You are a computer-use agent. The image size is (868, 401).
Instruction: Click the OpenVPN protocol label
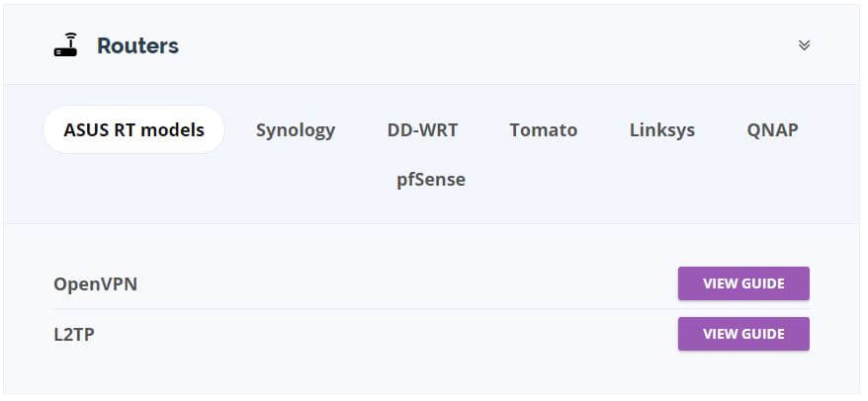(x=95, y=284)
